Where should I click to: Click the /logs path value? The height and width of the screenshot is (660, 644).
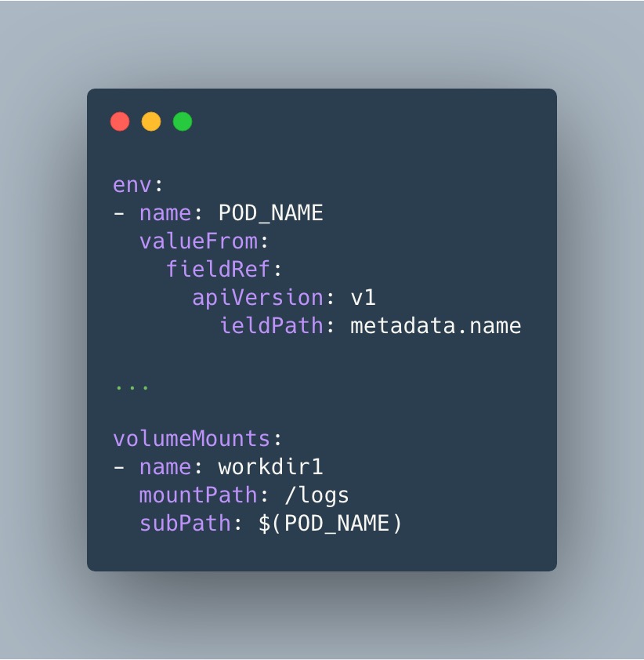point(317,496)
